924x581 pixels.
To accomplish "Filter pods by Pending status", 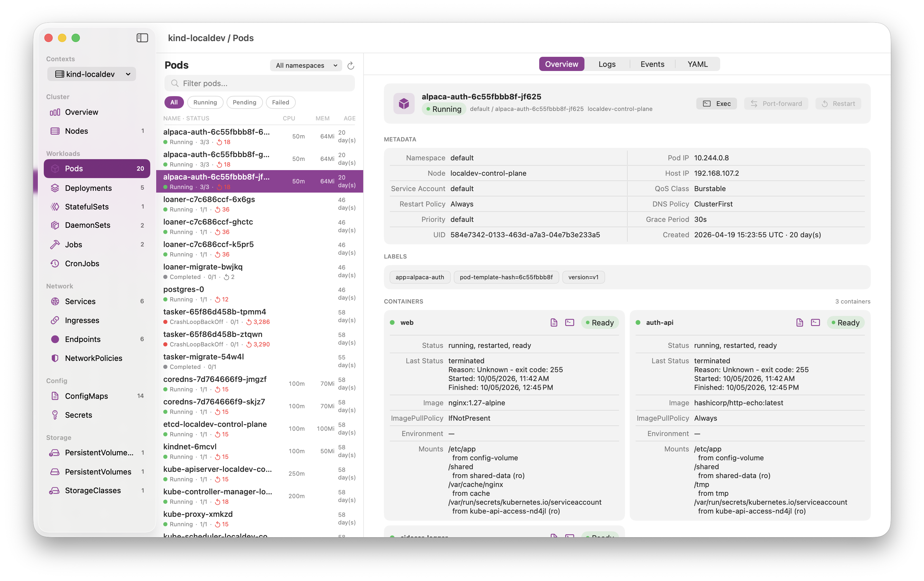I will point(244,102).
